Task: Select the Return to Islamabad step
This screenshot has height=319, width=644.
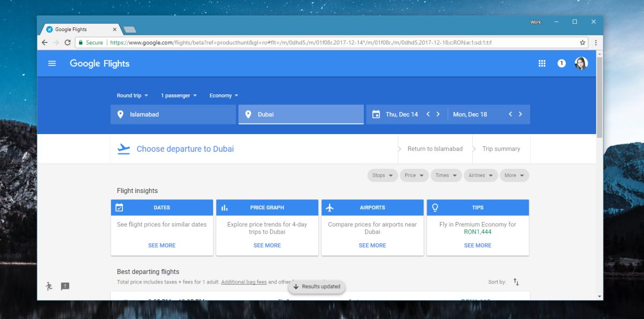Action: [435, 149]
